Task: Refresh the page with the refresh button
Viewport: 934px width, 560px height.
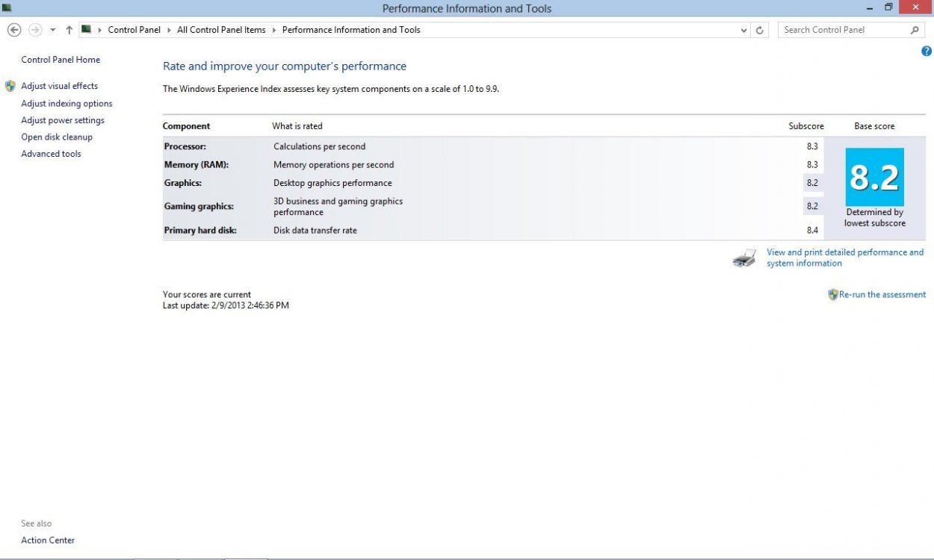Action: [760, 30]
